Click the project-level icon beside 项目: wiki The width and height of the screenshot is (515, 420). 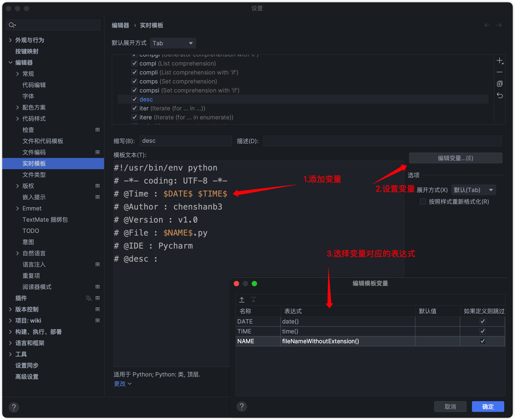pos(98,320)
